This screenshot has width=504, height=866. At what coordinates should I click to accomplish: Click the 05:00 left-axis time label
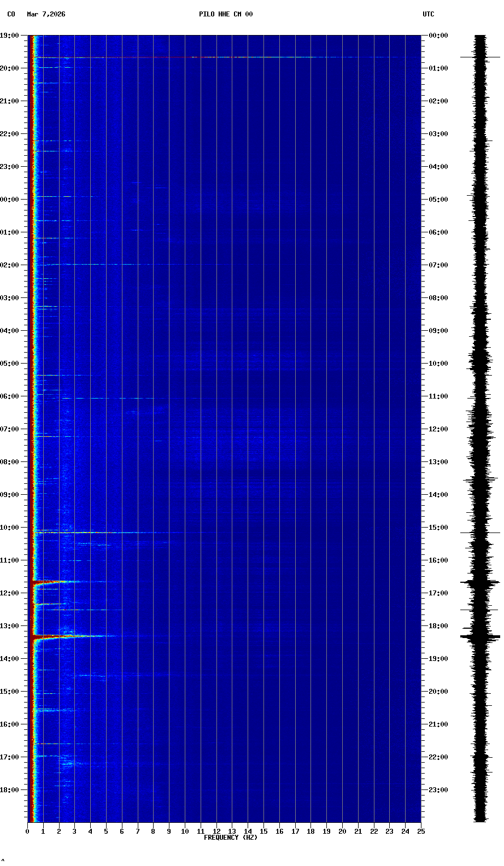(10, 364)
